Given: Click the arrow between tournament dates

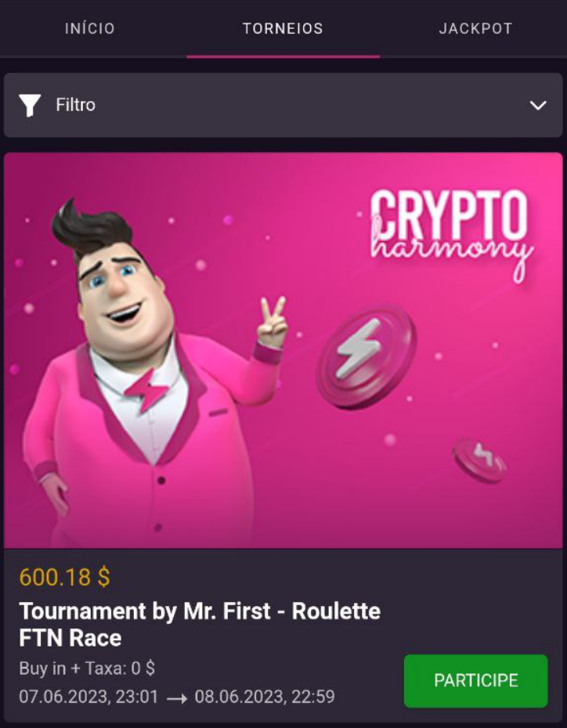Looking at the screenshot, I should pyautogui.click(x=177, y=697).
